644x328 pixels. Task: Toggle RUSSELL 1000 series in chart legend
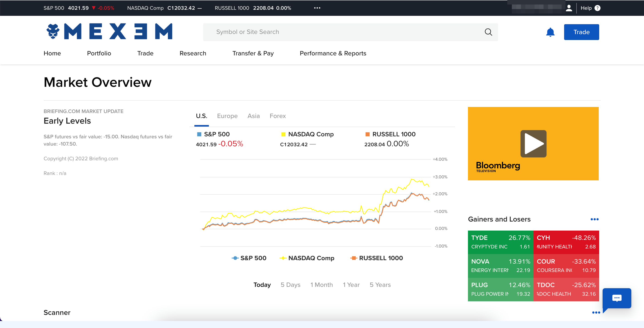click(377, 258)
